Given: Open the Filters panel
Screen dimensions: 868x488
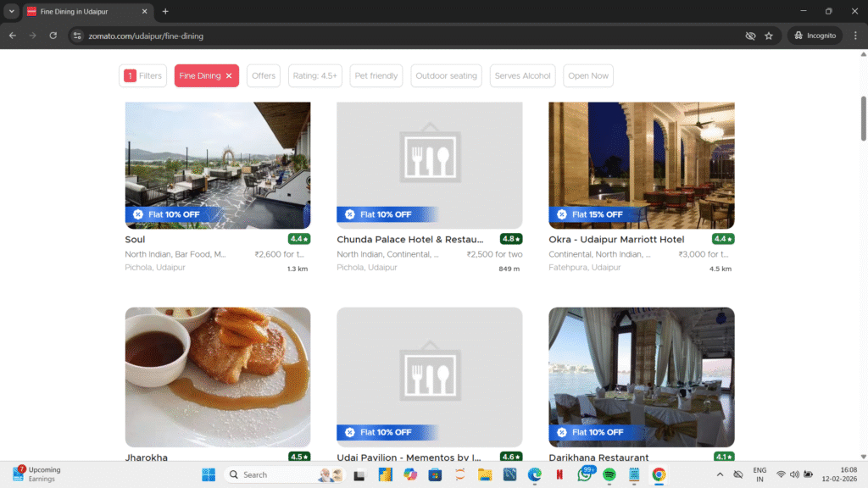Looking at the screenshot, I should 142,76.
